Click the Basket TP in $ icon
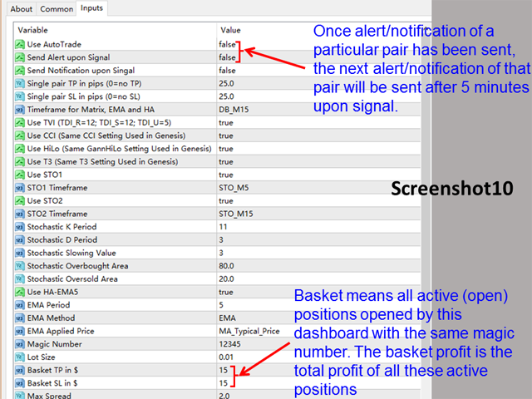 coord(20,370)
